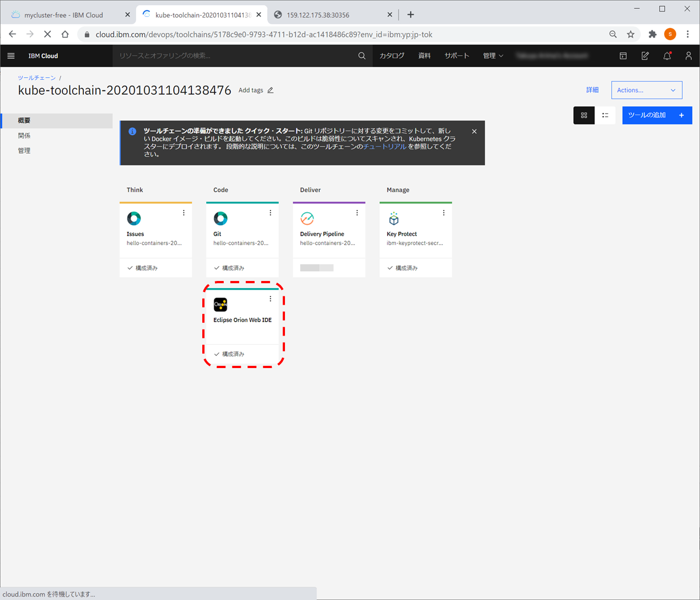Dismiss the quick start info banner
The image size is (700, 600).
point(474,132)
